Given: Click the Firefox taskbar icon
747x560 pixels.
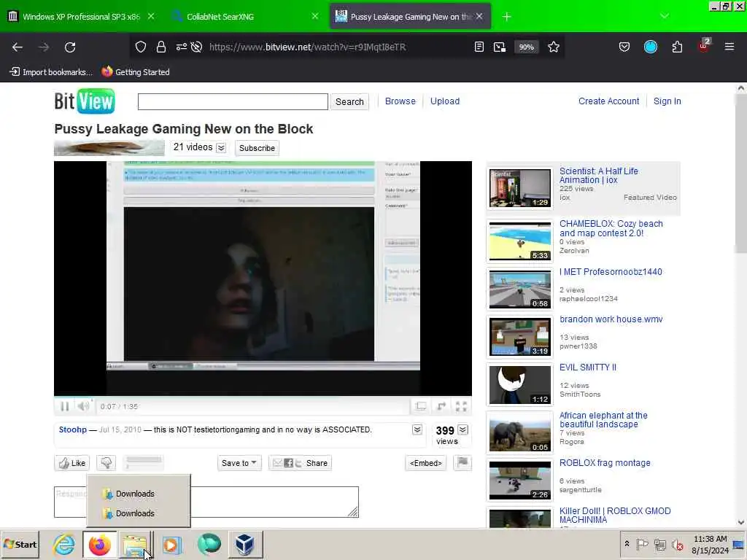Looking at the screenshot, I should point(99,545).
